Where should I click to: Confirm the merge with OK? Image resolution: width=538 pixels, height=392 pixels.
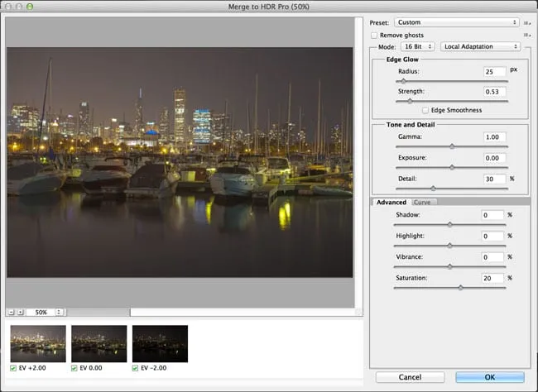coord(490,377)
